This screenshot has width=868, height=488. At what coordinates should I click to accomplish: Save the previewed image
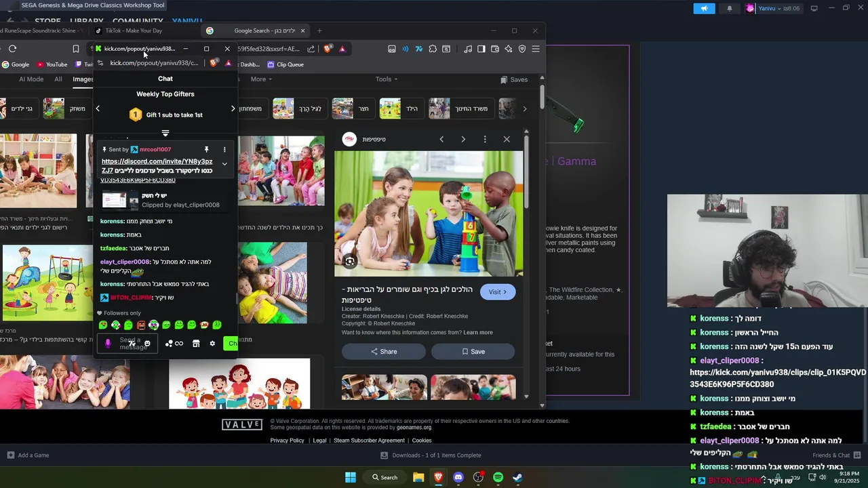[x=473, y=352]
